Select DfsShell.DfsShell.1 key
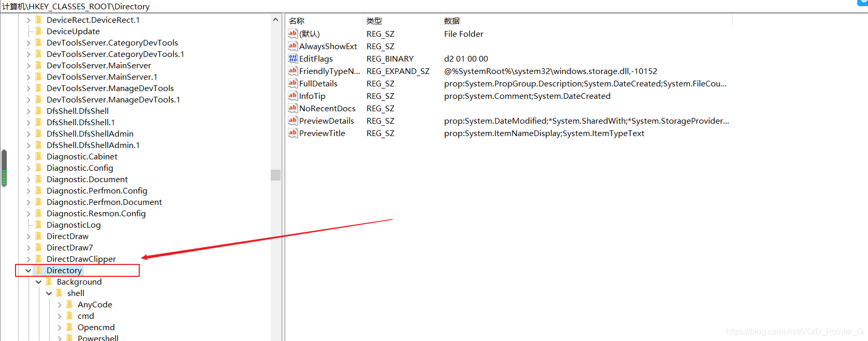The height and width of the screenshot is (341, 868). (81, 122)
